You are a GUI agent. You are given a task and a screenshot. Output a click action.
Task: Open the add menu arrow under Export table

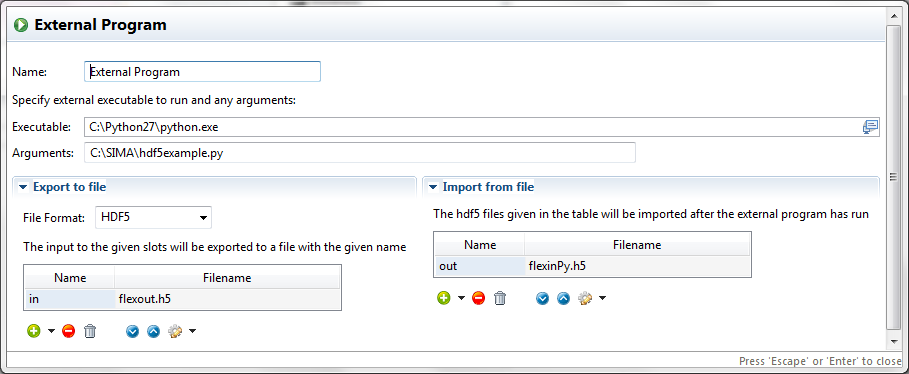52,331
